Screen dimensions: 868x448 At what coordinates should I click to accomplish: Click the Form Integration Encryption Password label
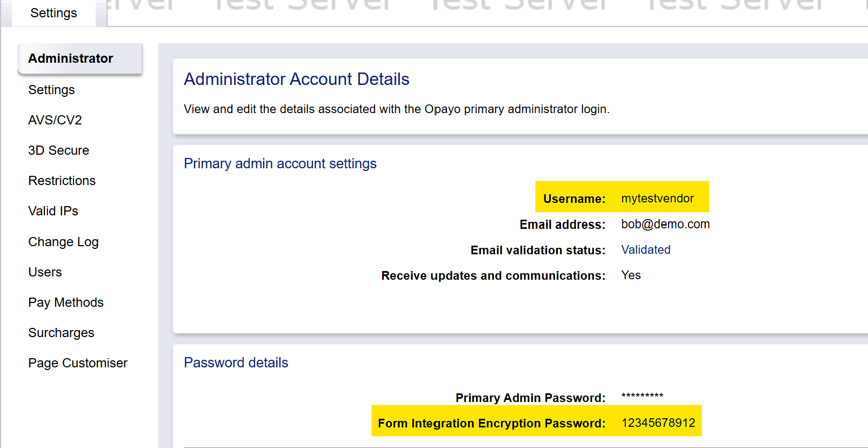[491, 424]
